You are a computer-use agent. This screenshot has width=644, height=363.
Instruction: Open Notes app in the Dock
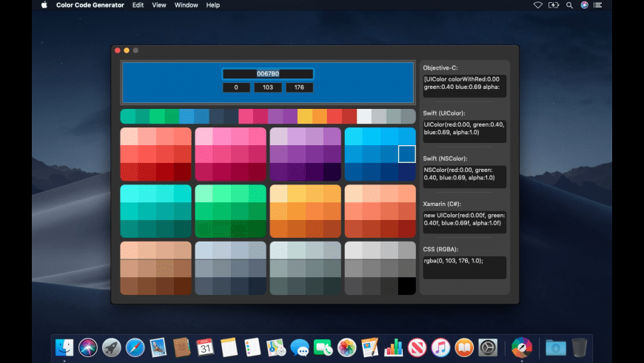click(x=229, y=347)
